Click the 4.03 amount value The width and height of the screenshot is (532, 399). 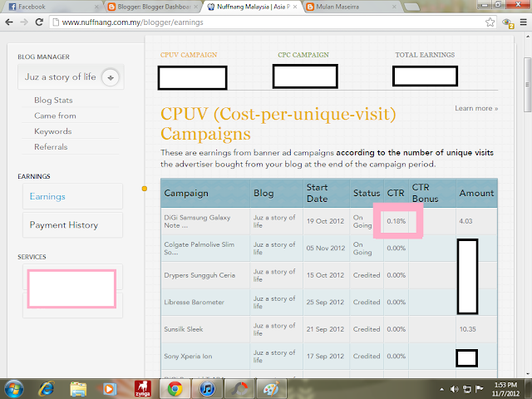[x=465, y=221]
